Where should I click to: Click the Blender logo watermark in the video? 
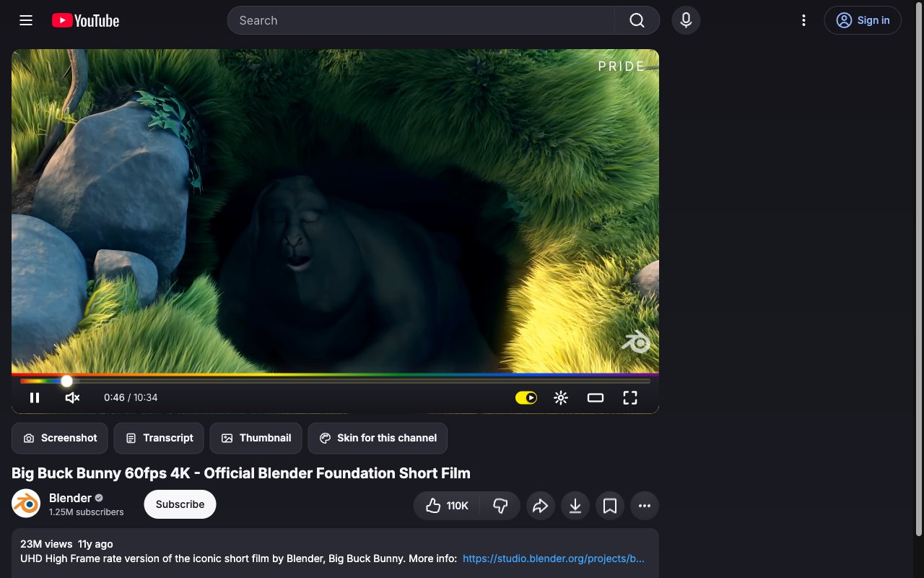(x=637, y=342)
